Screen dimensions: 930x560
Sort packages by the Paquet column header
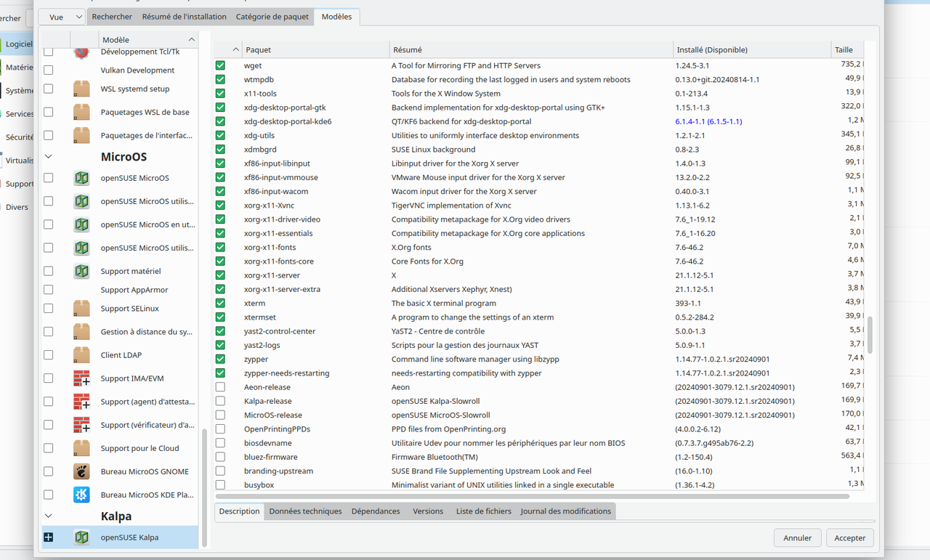coord(315,49)
